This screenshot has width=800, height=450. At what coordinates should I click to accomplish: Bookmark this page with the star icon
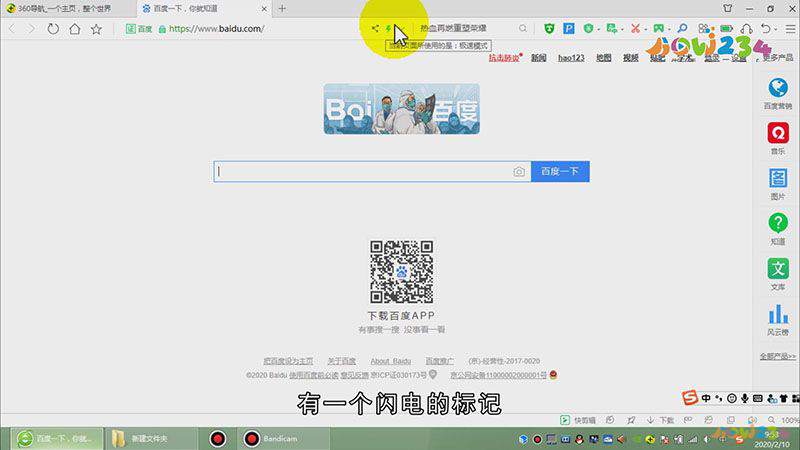[x=96, y=29]
